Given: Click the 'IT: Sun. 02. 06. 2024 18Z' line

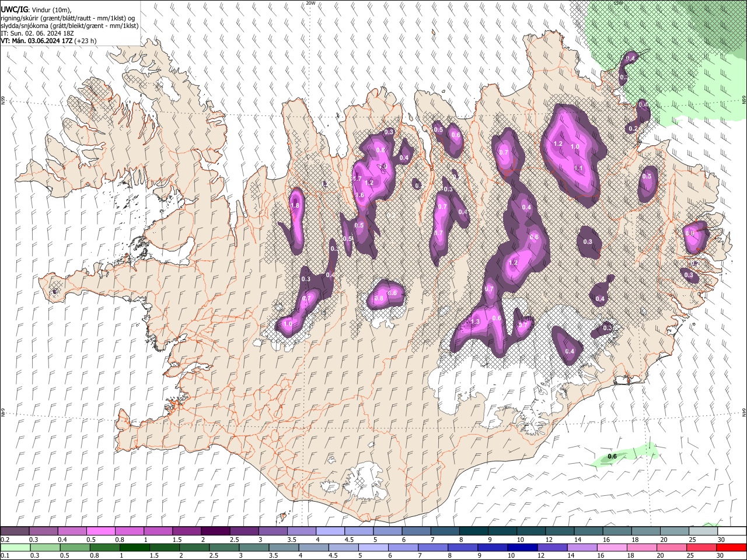Looking at the screenshot, I should 37,33.
